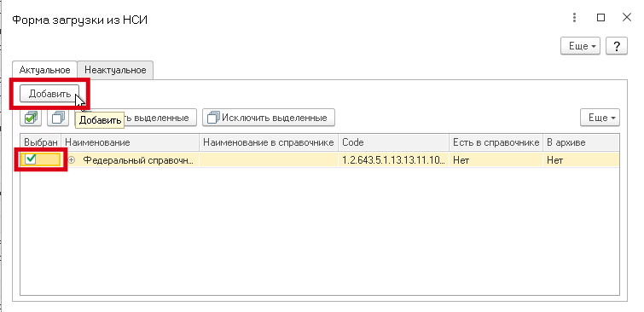Click Наименование в справочнике column header
Image resolution: width=644 pixels, height=312 pixels.
click(269, 142)
